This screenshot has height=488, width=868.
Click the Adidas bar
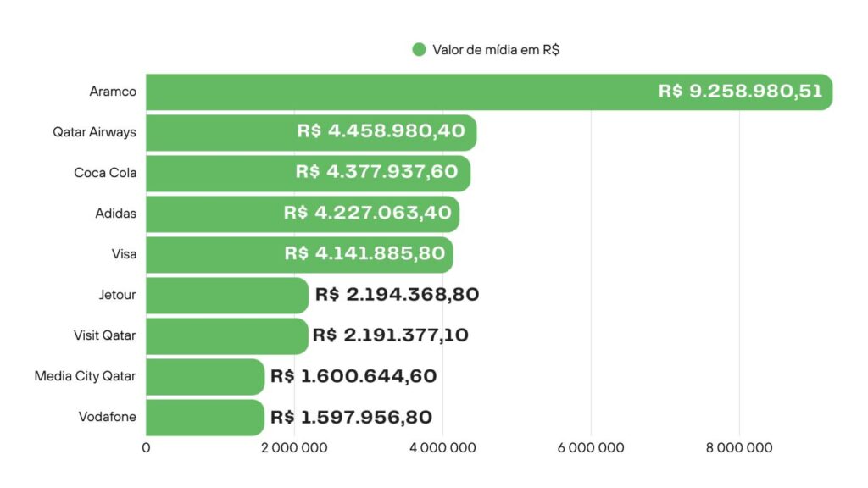(212, 213)
